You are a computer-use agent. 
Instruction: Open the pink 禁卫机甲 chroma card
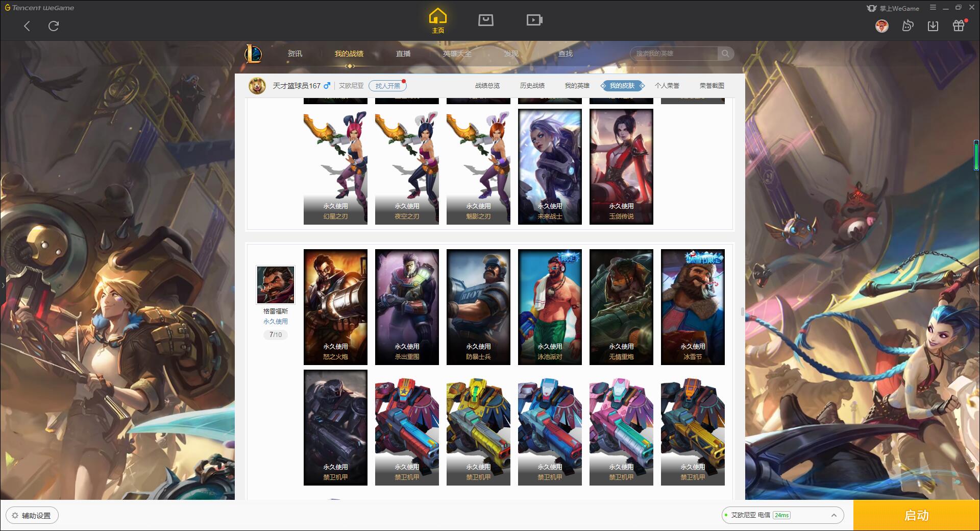(x=621, y=427)
